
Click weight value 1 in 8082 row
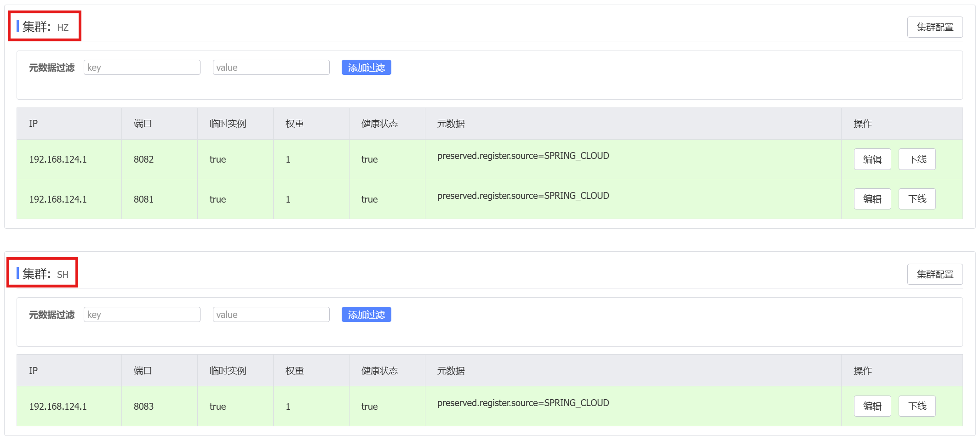click(x=288, y=159)
